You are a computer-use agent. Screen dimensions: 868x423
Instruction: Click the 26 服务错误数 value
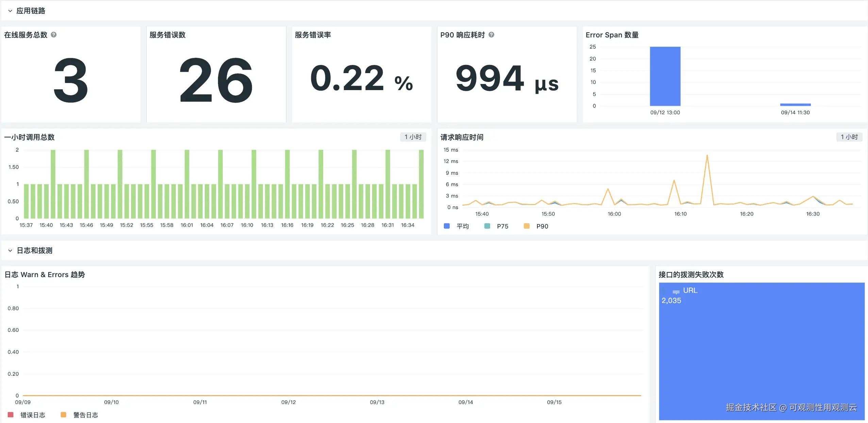[x=216, y=80]
